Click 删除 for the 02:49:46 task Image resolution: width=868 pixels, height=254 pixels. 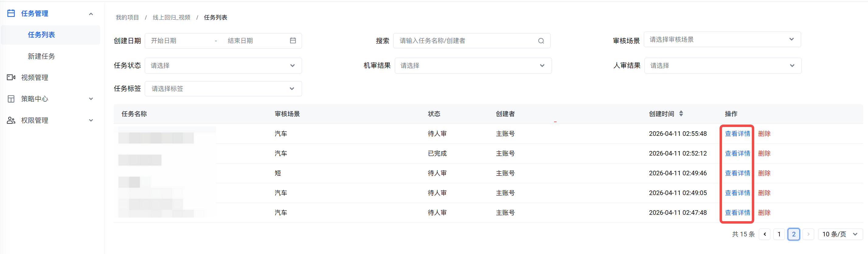[x=764, y=173]
